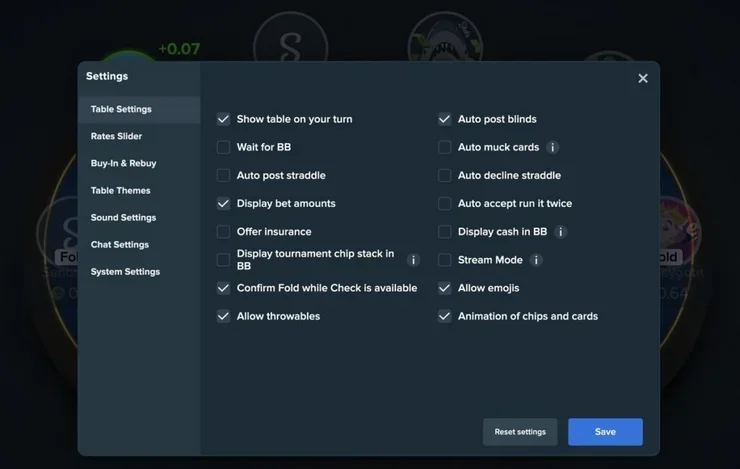Switch to Buy-In & Rebuy settings

pos(124,163)
